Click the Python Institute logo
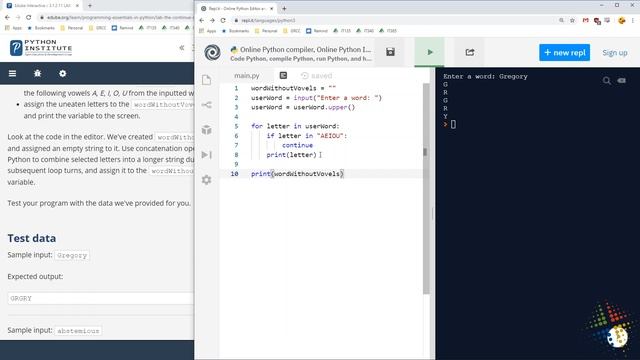 pos(41,48)
